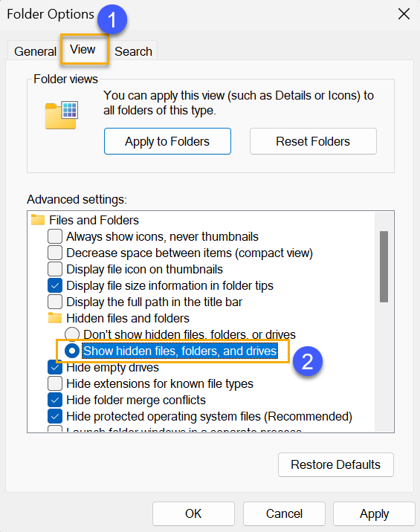Image resolution: width=420 pixels, height=532 pixels.
Task: Click Restore Defaults button
Action: coord(336,464)
